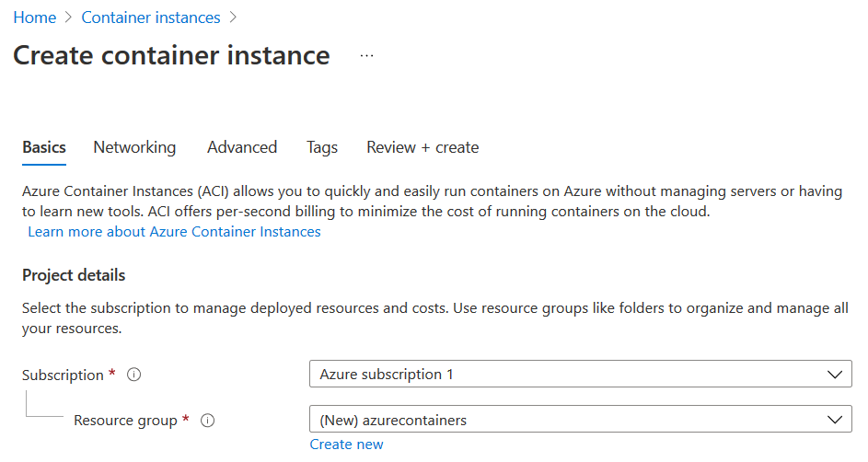Click breadcrumb chevron after Home
Viewport: 868px width, 462px height.
click(x=69, y=18)
